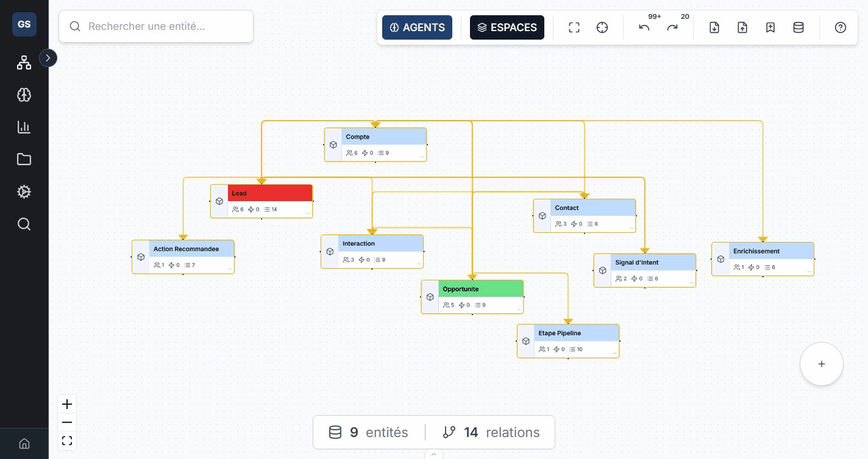
Task: Click the search input Rechercher une entité
Action: pos(156,26)
